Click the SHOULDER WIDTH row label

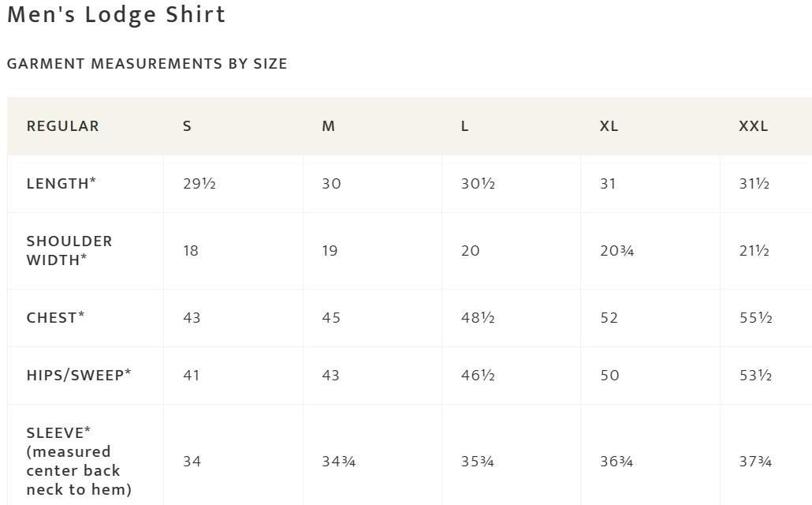(69, 251)
